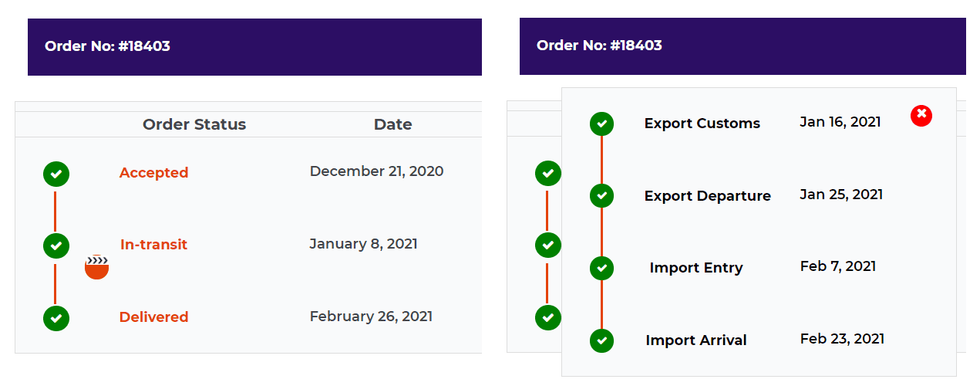Click the Export Customs checkmark icon
Screen dimensions: 980x386
pyautogui.click(x=601, y=124)
